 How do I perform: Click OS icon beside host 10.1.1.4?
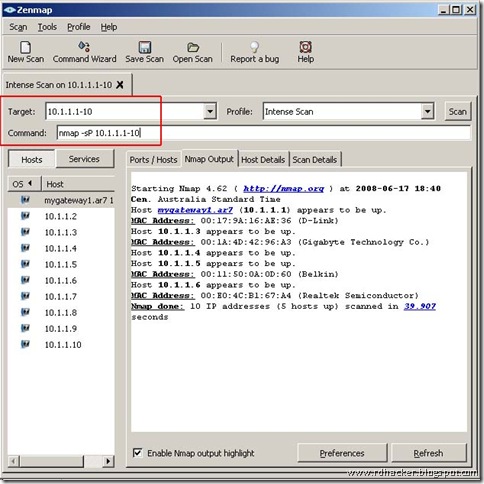(25, 248)
